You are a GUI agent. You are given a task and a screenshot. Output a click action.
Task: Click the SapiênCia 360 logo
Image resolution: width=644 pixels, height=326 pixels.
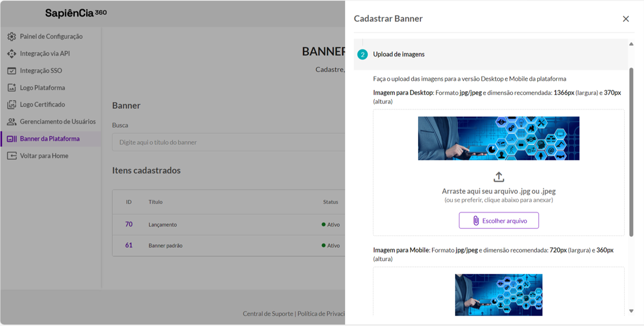(76, 13)
